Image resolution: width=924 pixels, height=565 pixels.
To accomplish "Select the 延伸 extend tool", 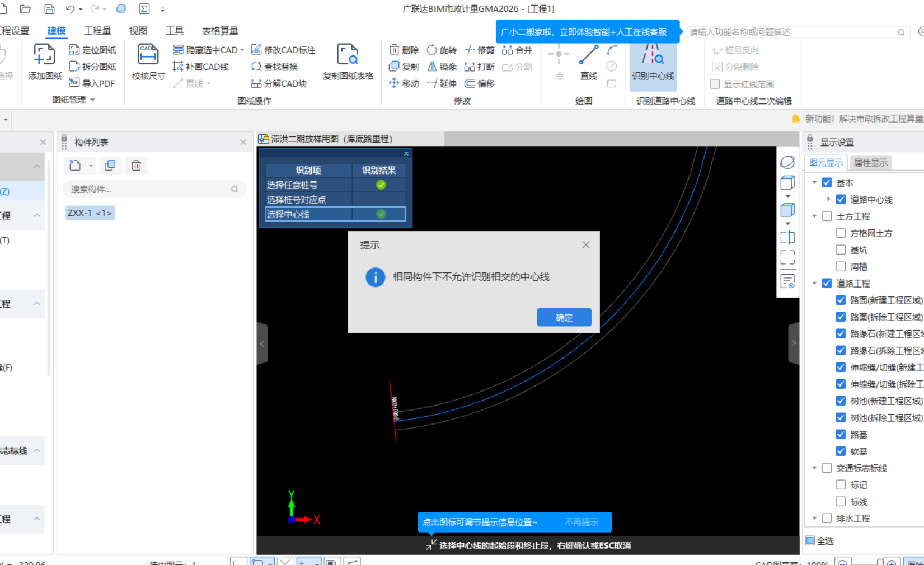I will [x=442, y=83].
